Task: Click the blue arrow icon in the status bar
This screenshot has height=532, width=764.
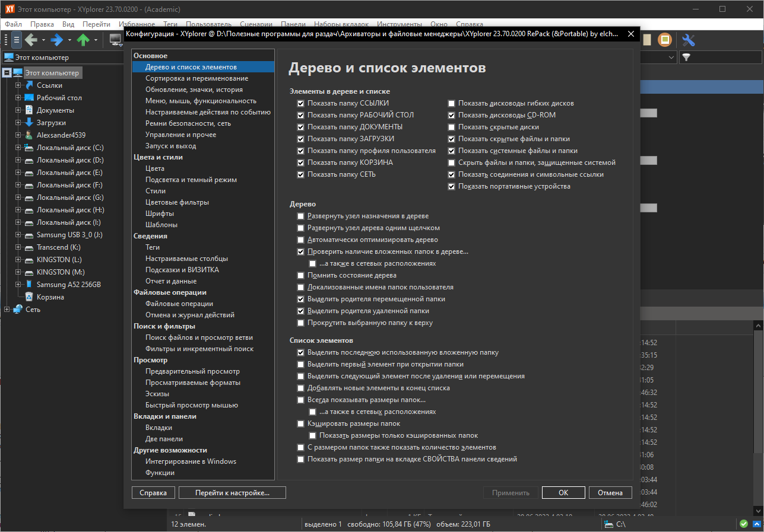Action: tap(756, 524)
